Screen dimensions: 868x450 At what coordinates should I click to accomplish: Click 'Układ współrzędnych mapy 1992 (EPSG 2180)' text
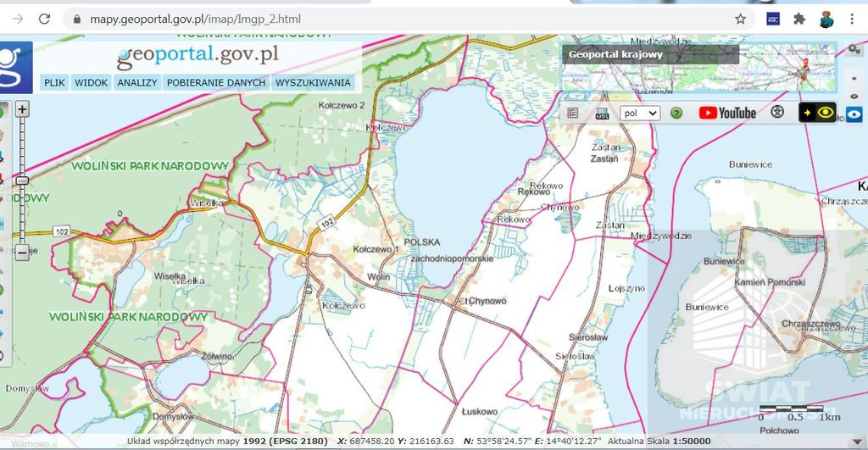tap(227, 442)
